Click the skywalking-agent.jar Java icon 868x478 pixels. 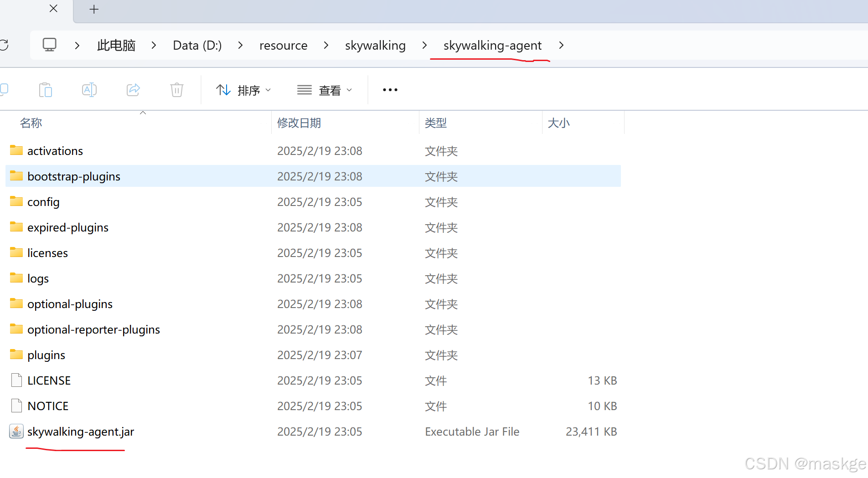pos(16,431)
